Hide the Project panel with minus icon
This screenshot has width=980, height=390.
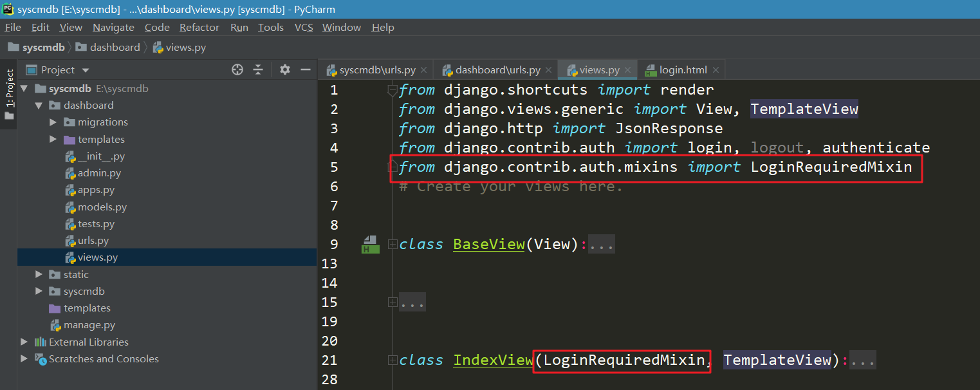[x=306, y=70]
